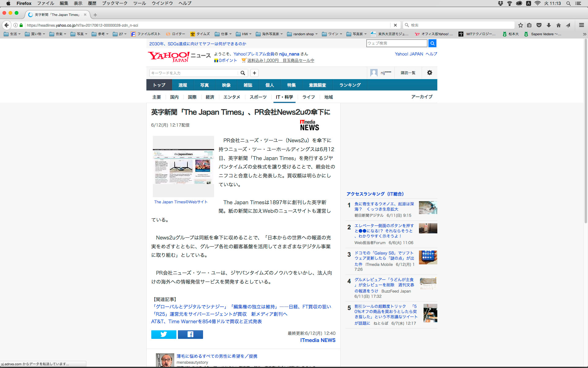Open the ITmedia NEWS link below article
The width and height of the screenshot is (588, 368).
[318, 340]
